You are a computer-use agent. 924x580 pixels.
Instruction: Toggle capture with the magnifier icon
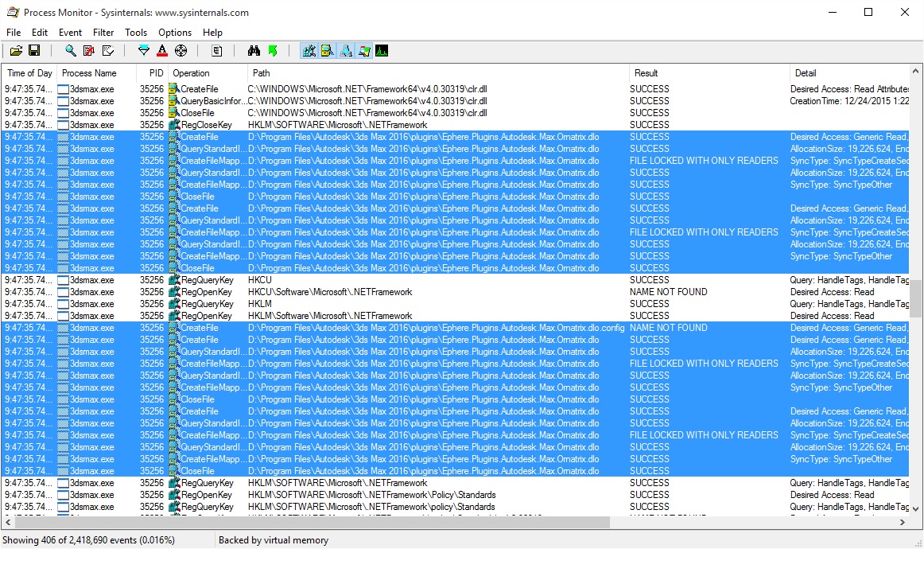(71, 51)
